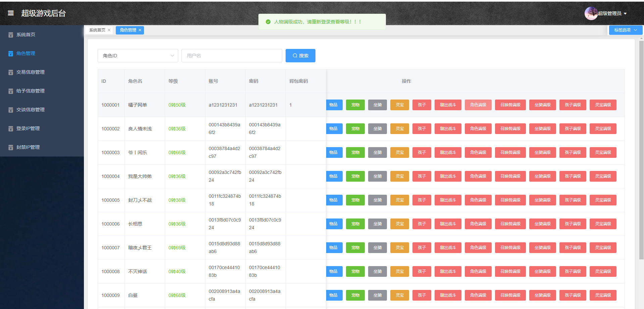The height and width of the screenshot is (309, 644).
Task: Expand the 标签选项 dropdown
Action: [626, 30]
